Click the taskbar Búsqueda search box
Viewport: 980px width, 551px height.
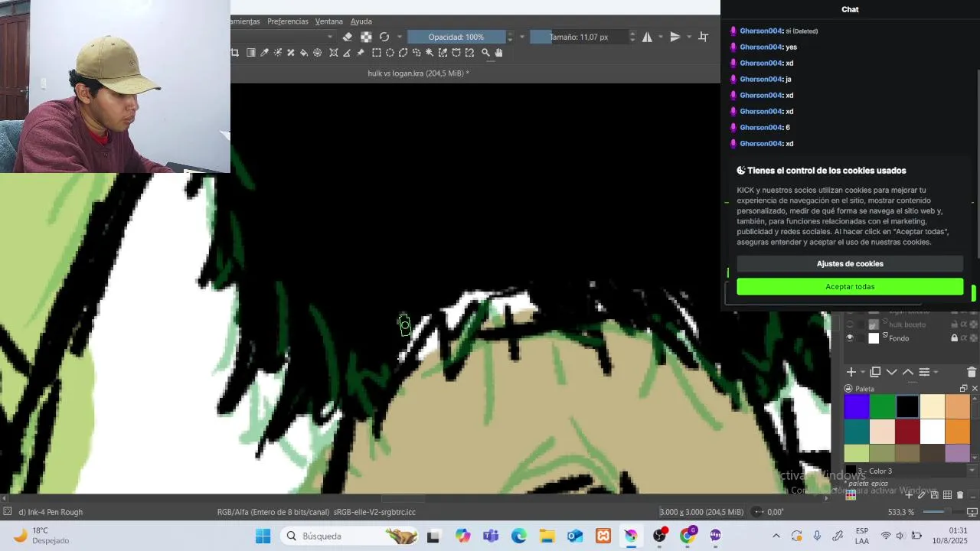(348, 536)
